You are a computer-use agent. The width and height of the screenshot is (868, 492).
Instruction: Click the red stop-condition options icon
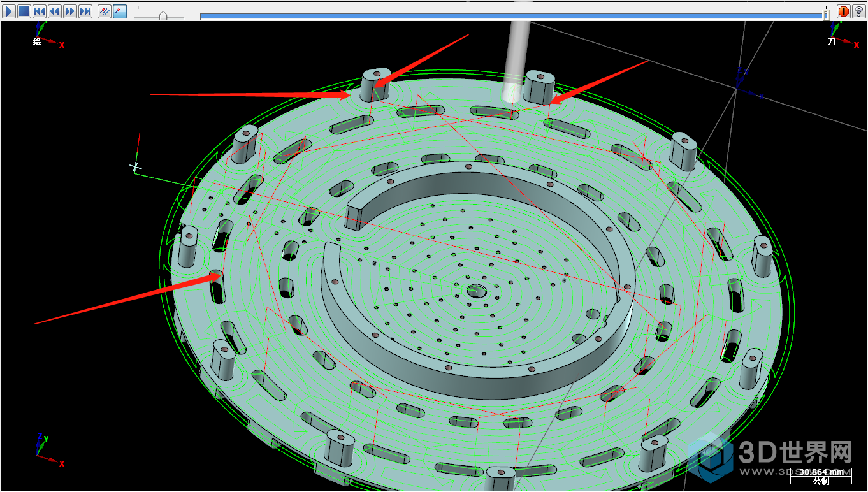(x=844, y=11)
